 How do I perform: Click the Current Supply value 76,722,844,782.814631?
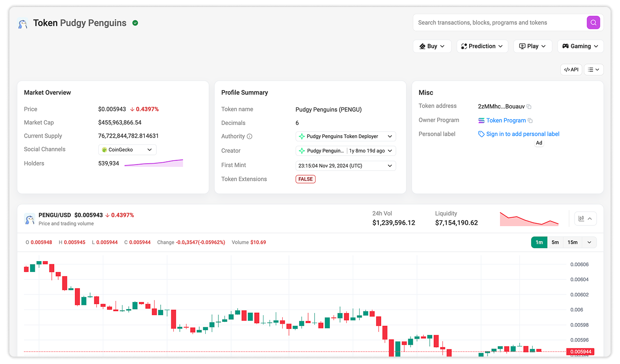[128, 136]
